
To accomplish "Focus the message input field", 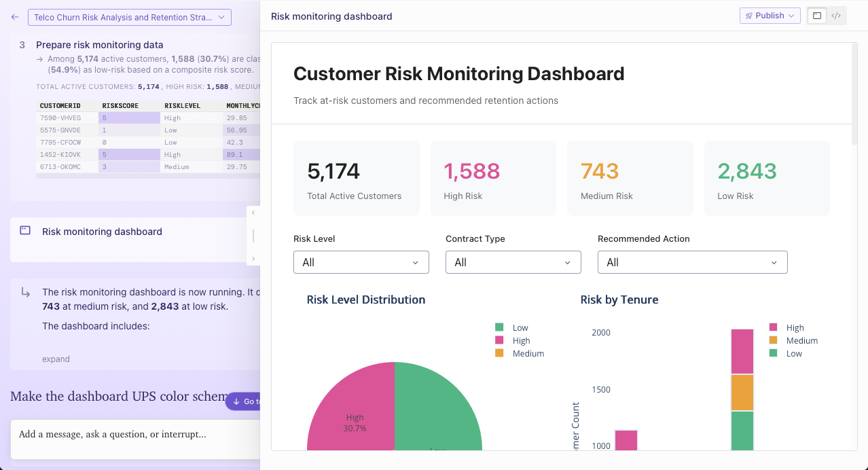I will 136,439.
